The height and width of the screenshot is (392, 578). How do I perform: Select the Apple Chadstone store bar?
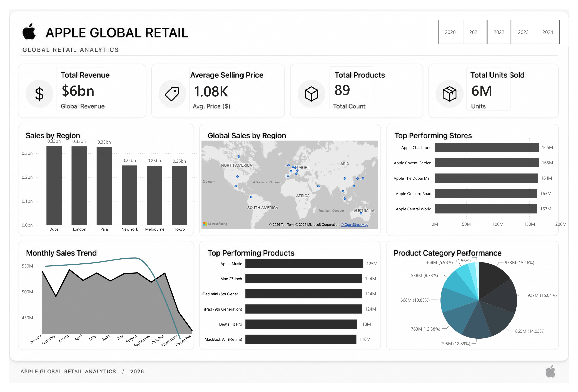coord(487,148)
